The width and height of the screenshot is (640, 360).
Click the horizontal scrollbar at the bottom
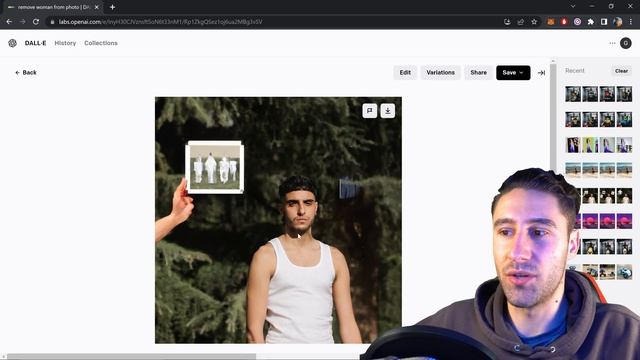click(131, 357)
